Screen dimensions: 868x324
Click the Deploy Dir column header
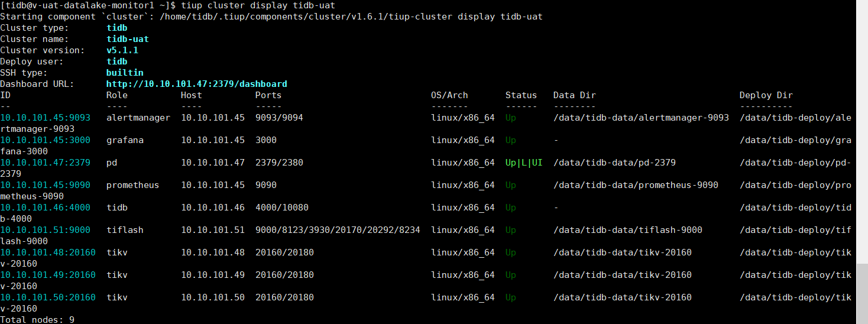(x=766, y=95)
